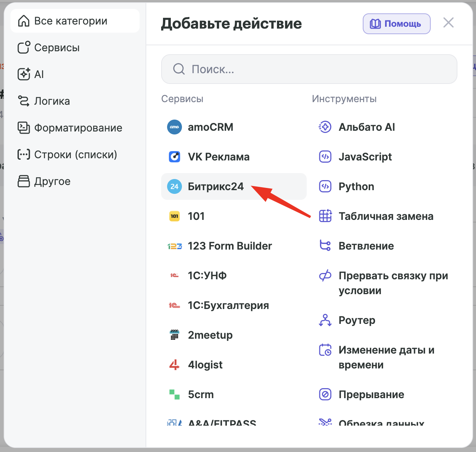The height and width of the screenshot is (452, 476).
Task: Click the Ветвление branching icon
Action: pyautogui.click(x=325, y=246)
